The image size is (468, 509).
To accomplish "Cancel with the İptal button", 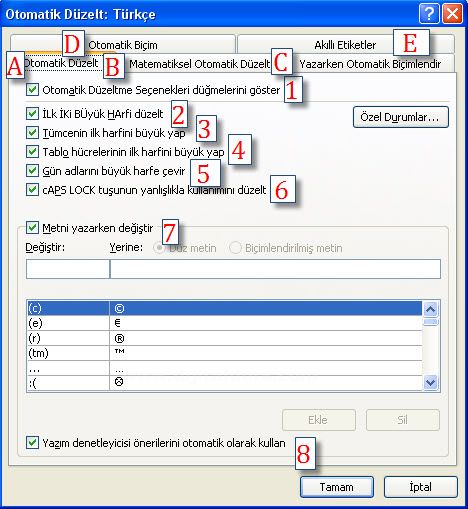I will 421,487.
